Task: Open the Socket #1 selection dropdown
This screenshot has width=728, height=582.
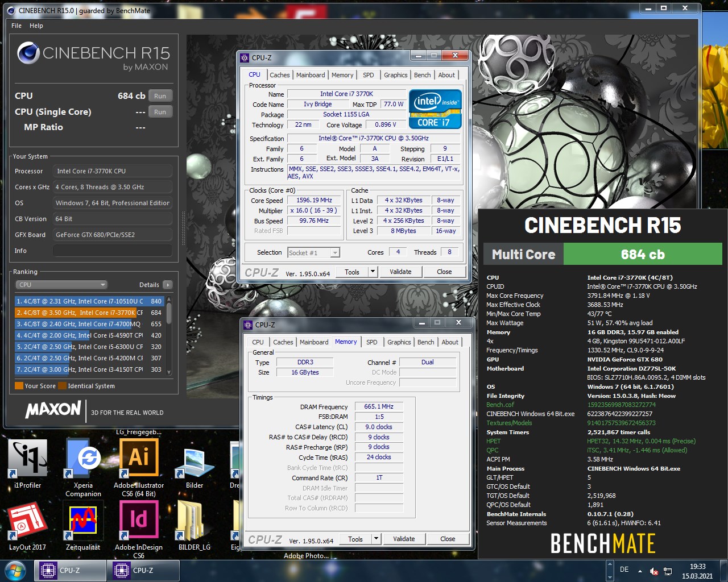Action: point(313,252)
